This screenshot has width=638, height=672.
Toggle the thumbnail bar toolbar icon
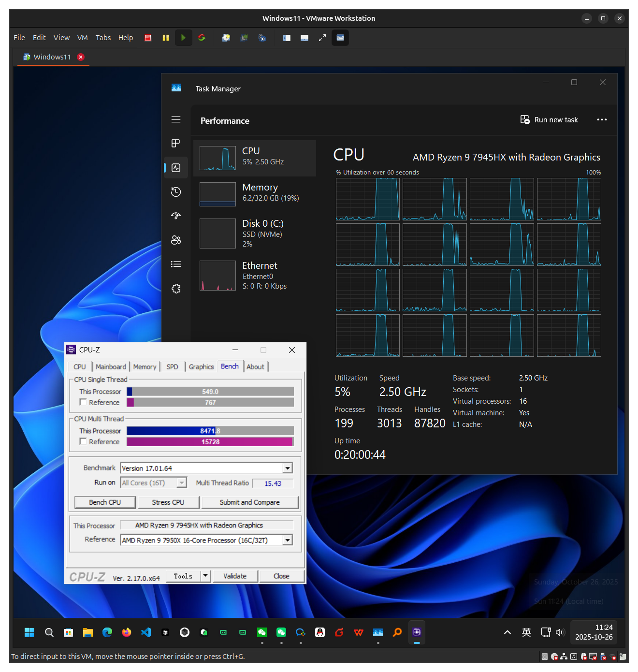tap(304, 38)
